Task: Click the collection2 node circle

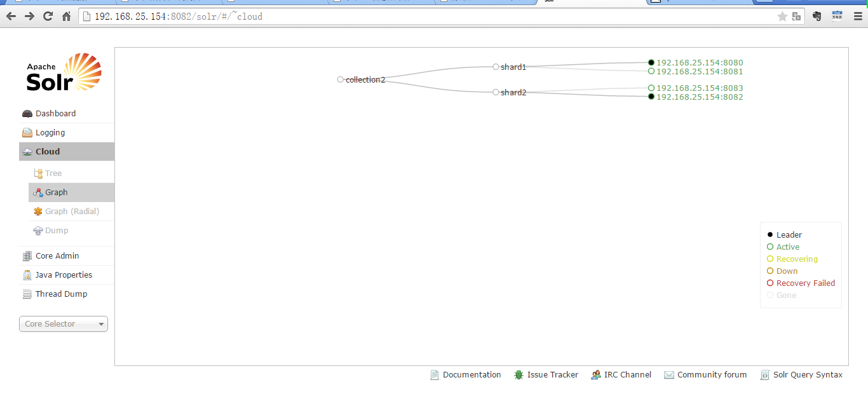Action: pyautogui.click(x=341, y=79)
